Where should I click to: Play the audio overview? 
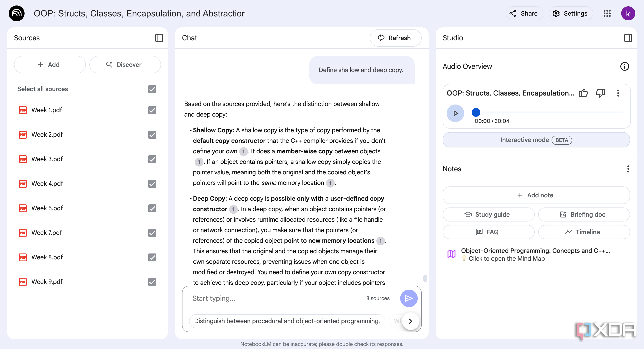coord(455,113)
